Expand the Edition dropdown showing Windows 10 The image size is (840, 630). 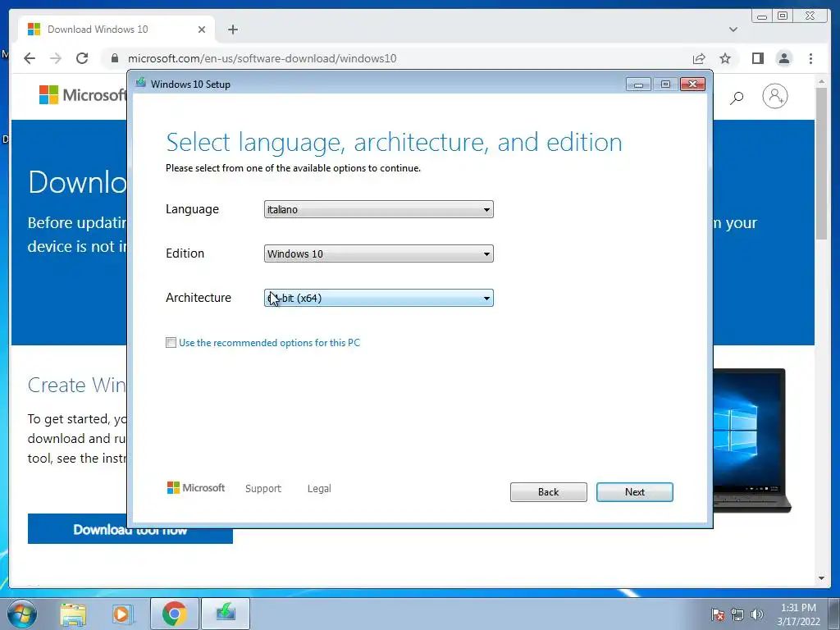click(379, 254)
